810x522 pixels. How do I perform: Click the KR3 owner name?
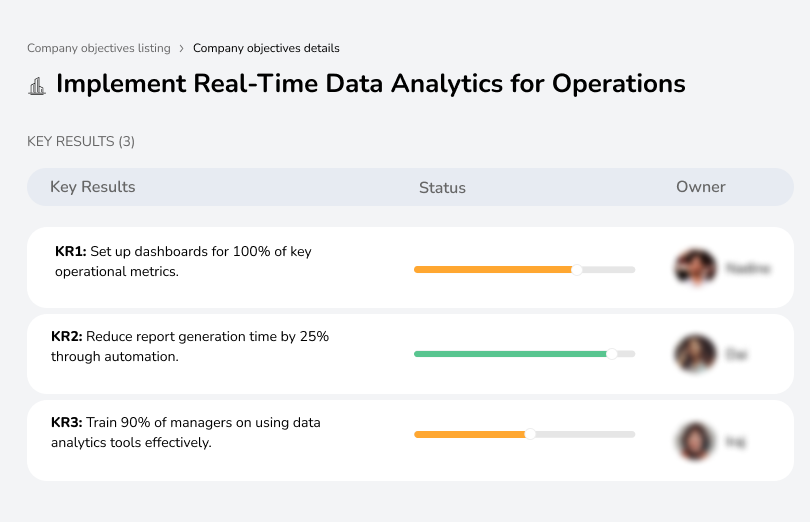[x=736, y=442]
